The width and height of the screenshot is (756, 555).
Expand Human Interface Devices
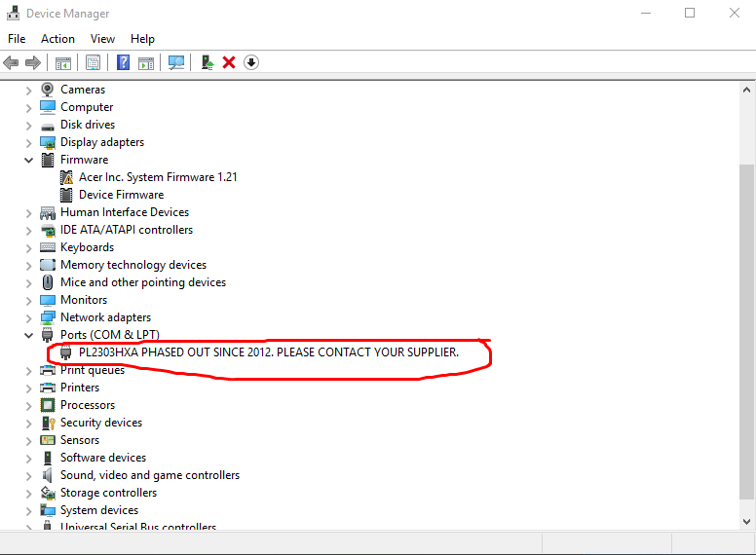click(28, 213)
